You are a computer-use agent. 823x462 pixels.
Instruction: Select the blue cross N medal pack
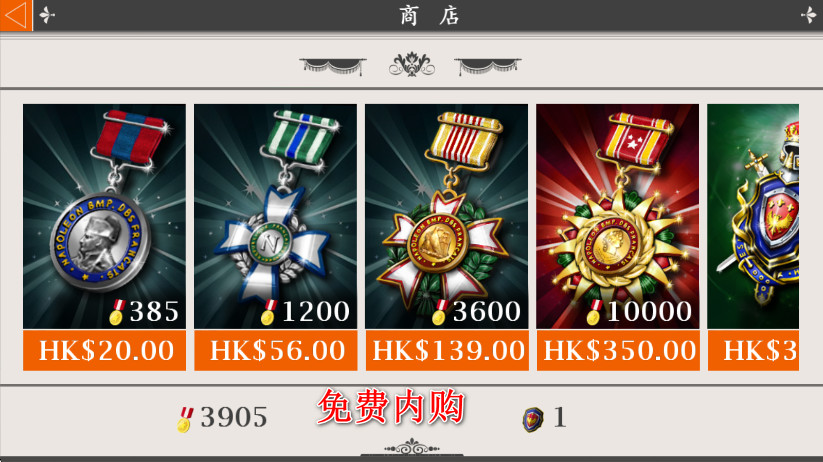click(276, 216)
